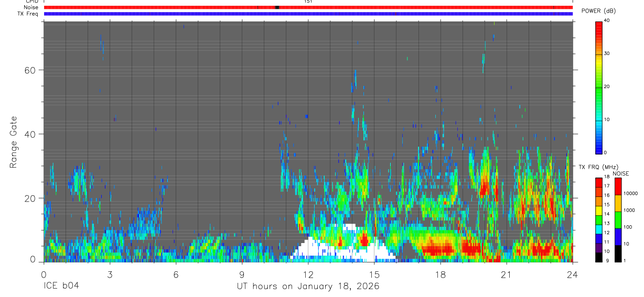
Task: Click the 21 hour label on the UT axis
Action: pyautogui.click(x=506, y=274)
